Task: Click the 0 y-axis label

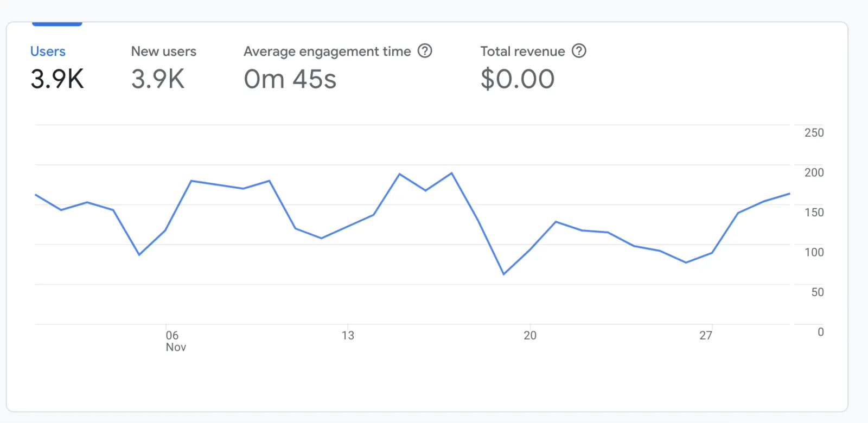Action: click(820, 332)
